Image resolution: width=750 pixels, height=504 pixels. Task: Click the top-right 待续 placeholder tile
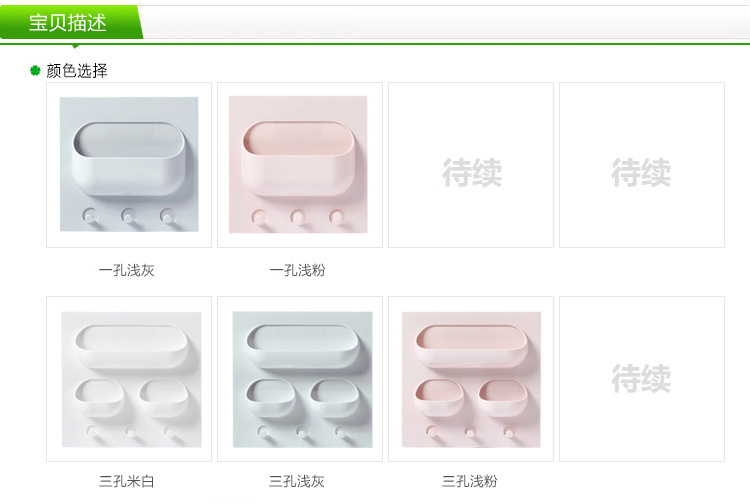[642, 165]
